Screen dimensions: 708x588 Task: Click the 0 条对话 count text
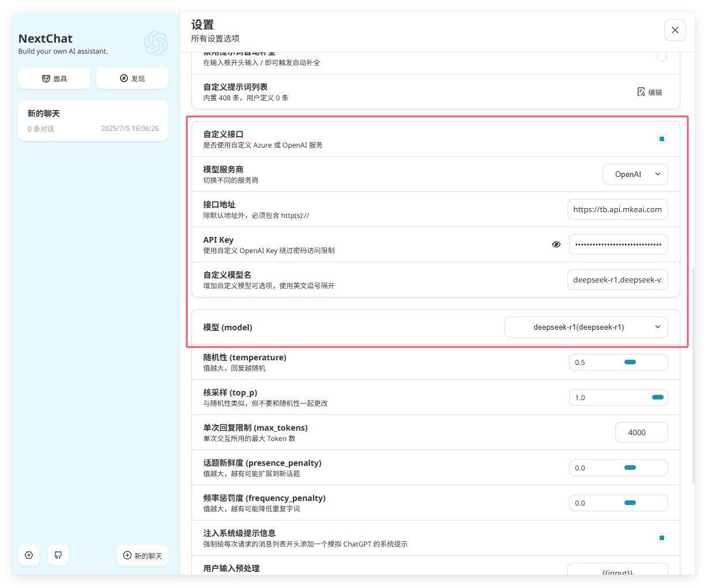(x=41, y=129)
